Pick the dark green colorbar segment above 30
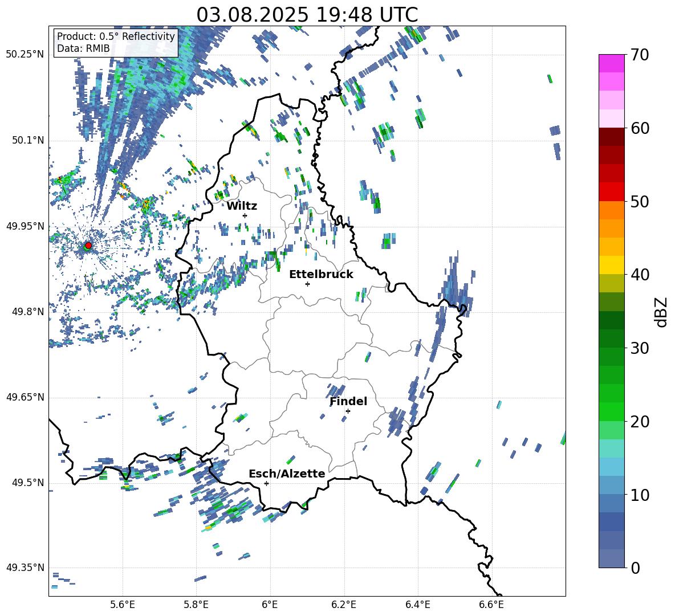 [x=611, y=338]
